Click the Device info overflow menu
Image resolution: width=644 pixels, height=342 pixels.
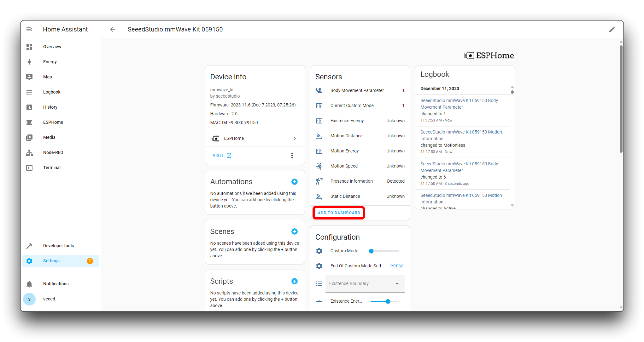coord(292,155)
